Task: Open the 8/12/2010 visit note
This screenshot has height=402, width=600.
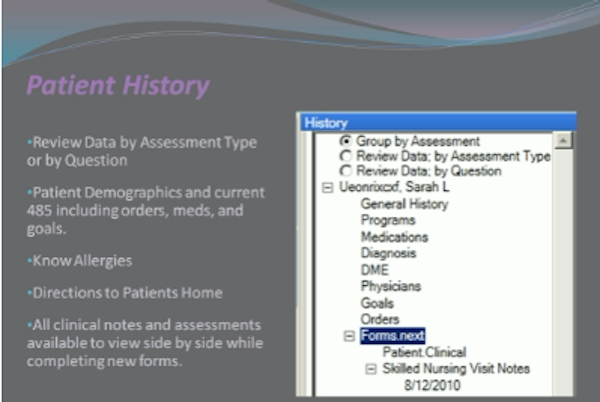Action: [432, 385]
